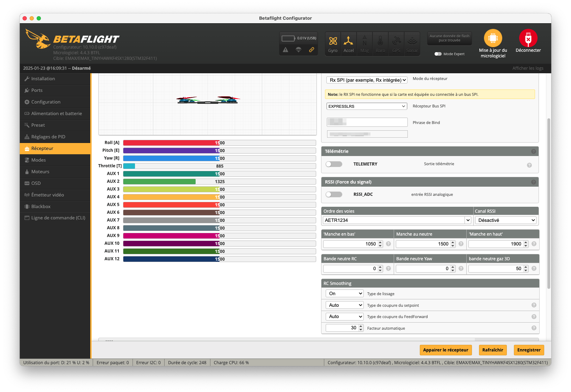Open the Blackbox tab
The width and height of the screenshot is (571, 392).
(x=55, y=207)
